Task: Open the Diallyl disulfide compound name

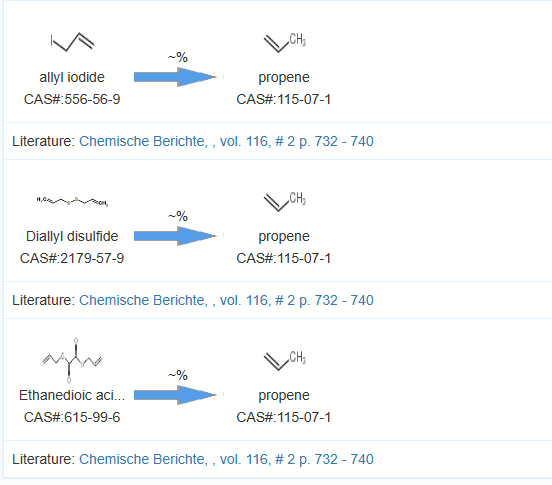Action: click(x=72, y=236)
